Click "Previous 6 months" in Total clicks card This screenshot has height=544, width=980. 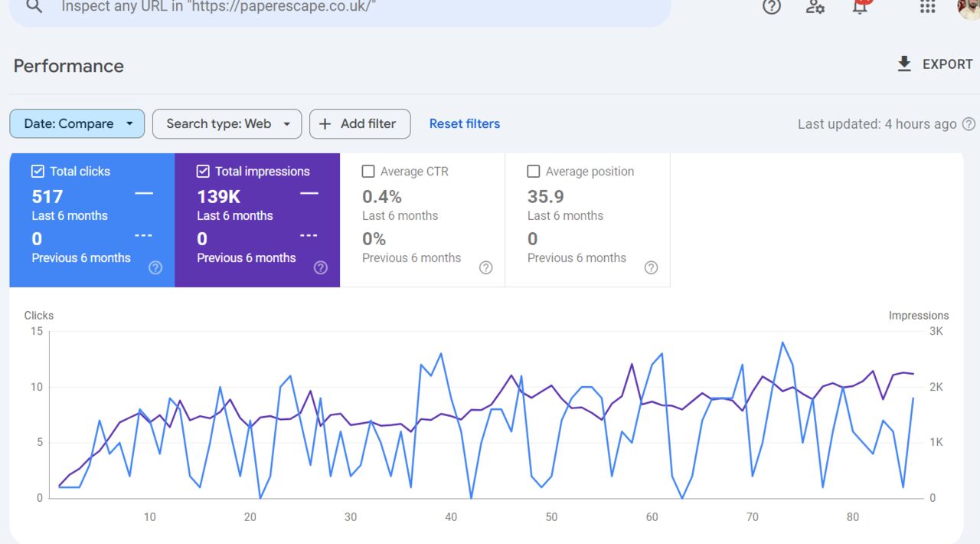point(81,258)
